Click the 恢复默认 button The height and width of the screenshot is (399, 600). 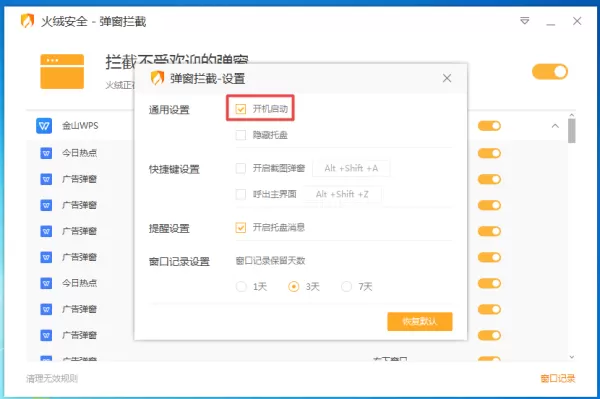tap(420, 321)
